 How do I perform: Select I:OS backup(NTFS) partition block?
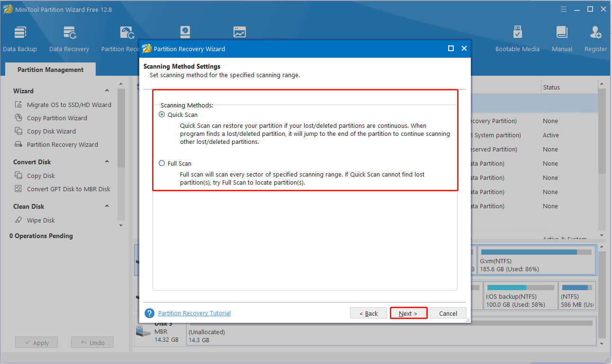521,296
